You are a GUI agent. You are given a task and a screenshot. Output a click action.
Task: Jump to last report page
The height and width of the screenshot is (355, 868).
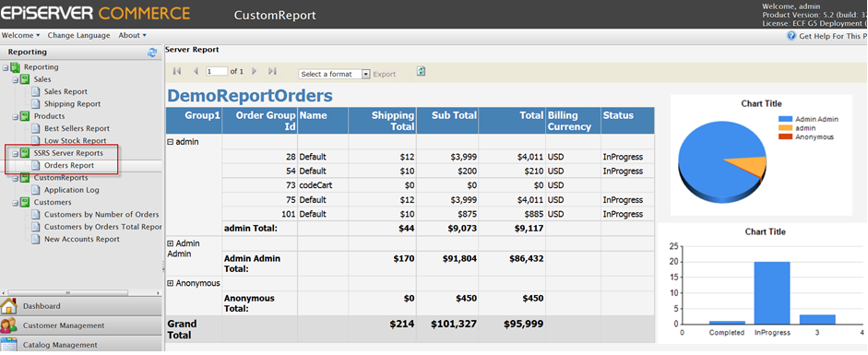272,71
